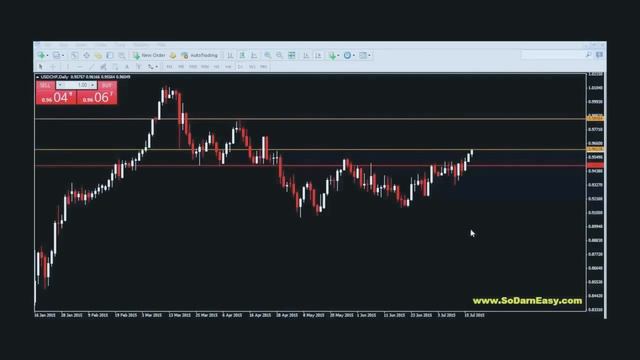Click the USDCHF,Daily chart title text

point(54,77)
